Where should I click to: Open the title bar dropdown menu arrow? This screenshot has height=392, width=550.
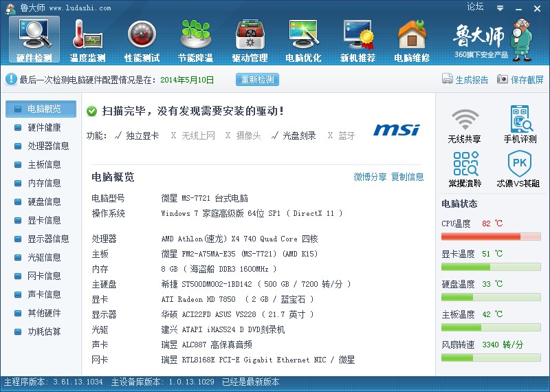coord(500,8)
